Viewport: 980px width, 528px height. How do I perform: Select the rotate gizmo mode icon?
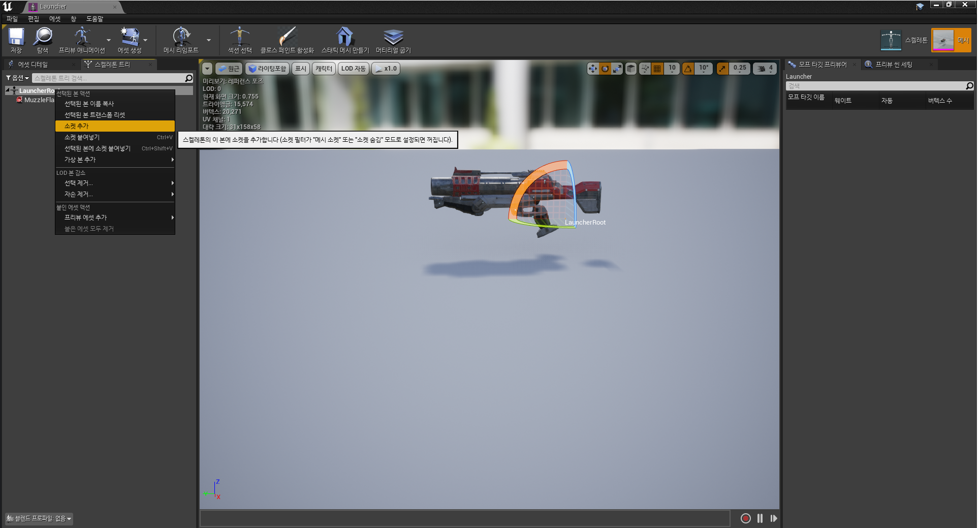605,69
